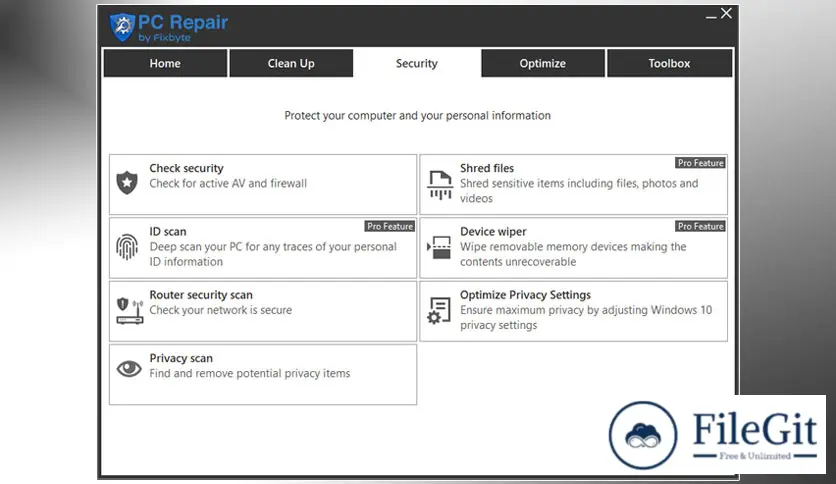
Task: Click the PC Repair shield logo
Action: [x=122, y=27]
